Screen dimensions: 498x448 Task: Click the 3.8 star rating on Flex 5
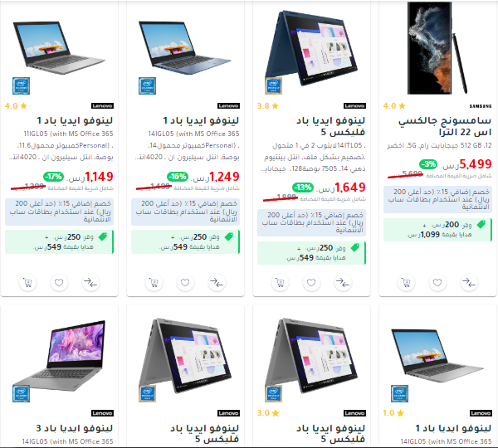click(x=268, y=105)
